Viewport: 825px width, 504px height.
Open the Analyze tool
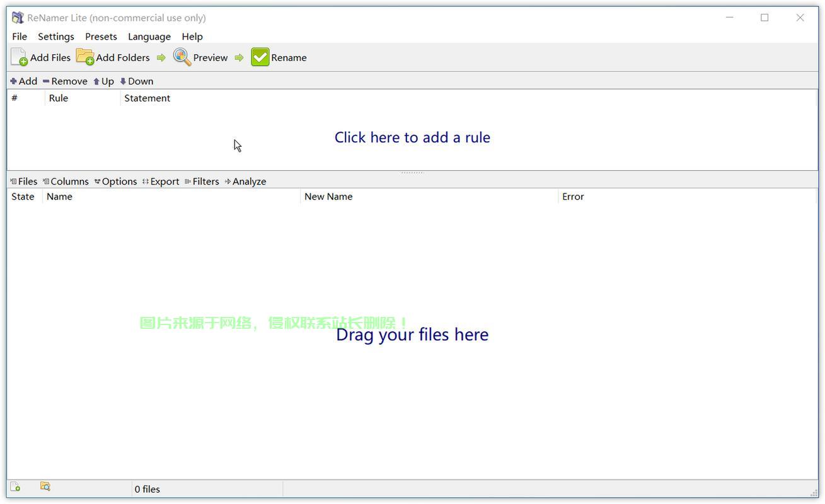click(x=246, y=181)
